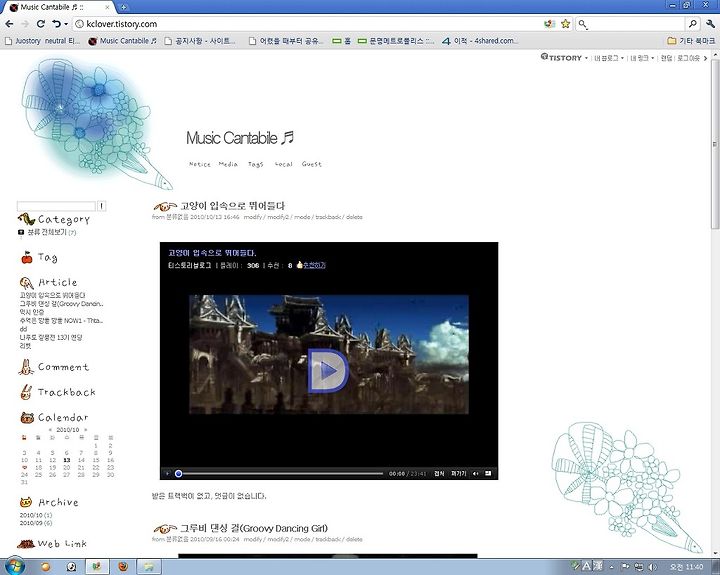Open the dropdown arrow beside the history icon
The width and height of the screenshot is (720, 575).
[66, 24]
